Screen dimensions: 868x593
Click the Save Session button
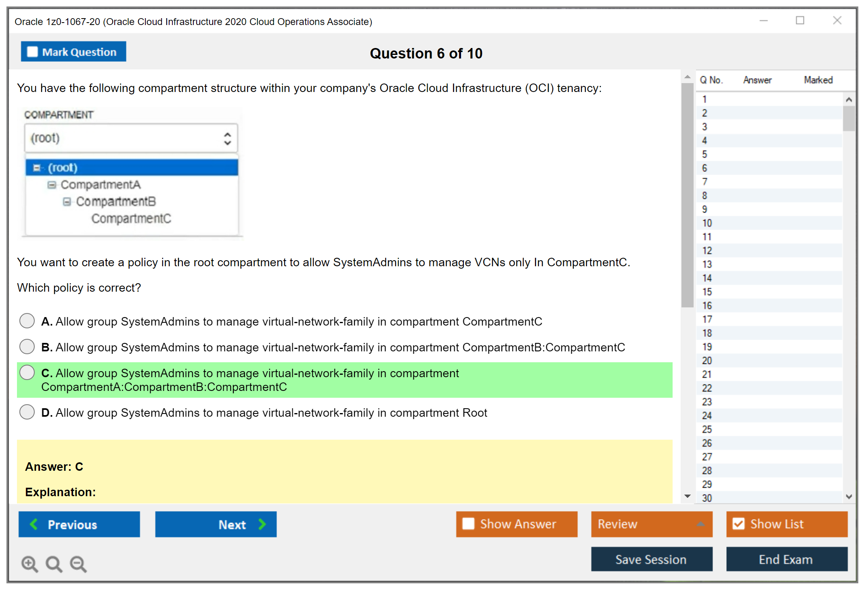pos(651,559)
